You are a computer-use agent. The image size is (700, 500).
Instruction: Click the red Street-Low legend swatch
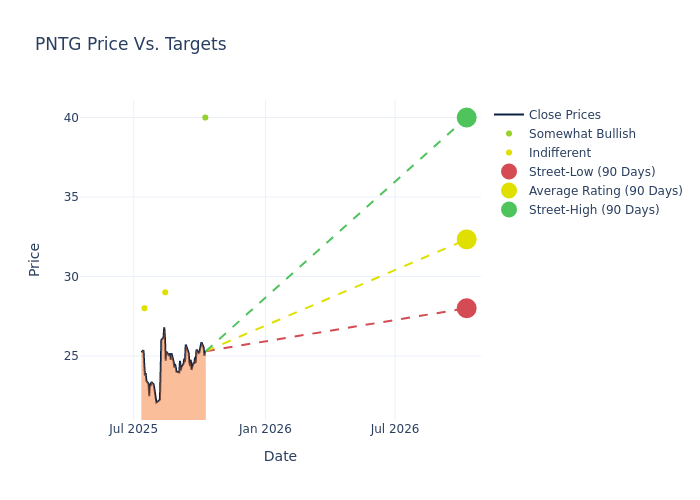point(509,172)
